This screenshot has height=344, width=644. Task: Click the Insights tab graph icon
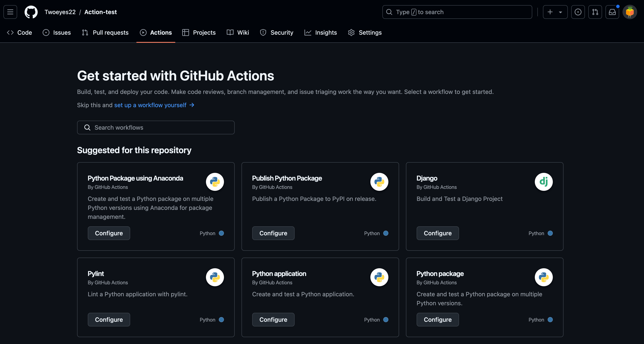[308, 33]
